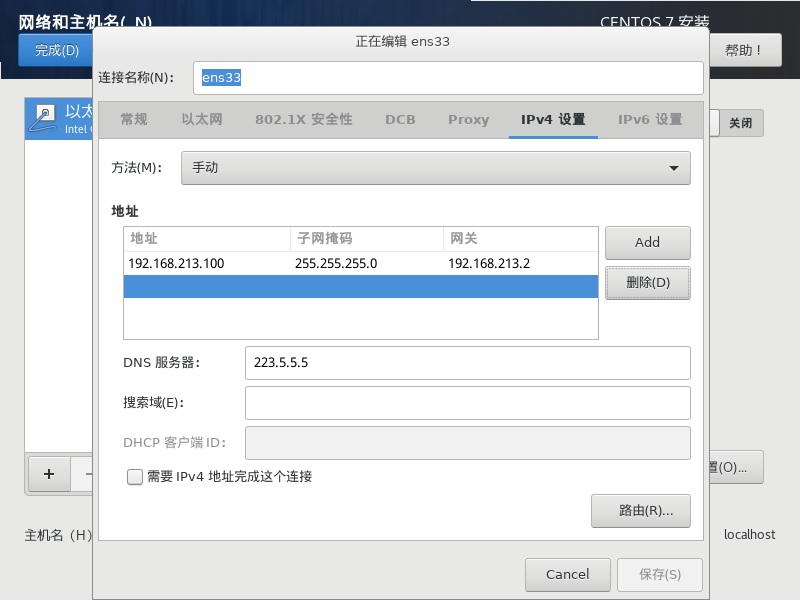Image resolution: width=800 pixels, height=600 pixels.
Task: Click the partially hidden 配置(O)... button
Action: click(735, 467)
